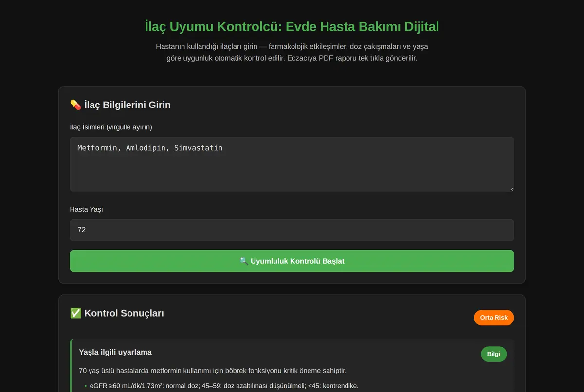Click the eGFR ≥60 mL/dk bullet text
The width and height of the screenshot is (584, 392).
(x=224, y=386)
